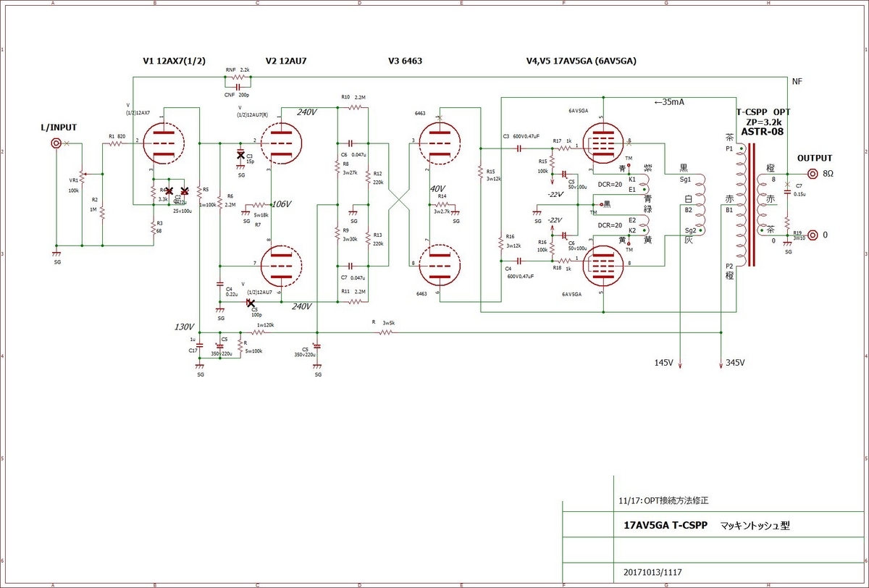869x588 pixels.
Task: Click the 8Ω output terminal symbol
Action: (x=812, y=174)
